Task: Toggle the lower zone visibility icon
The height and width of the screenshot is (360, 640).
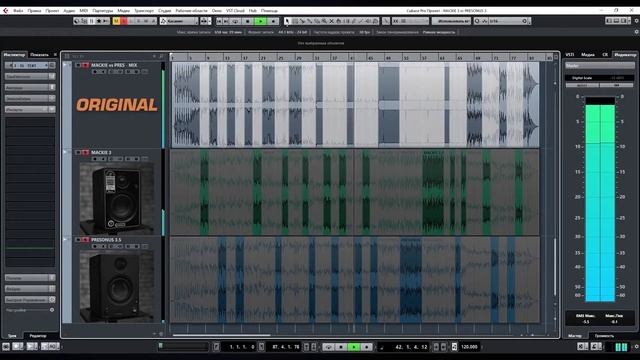Action: pos(616,21)
